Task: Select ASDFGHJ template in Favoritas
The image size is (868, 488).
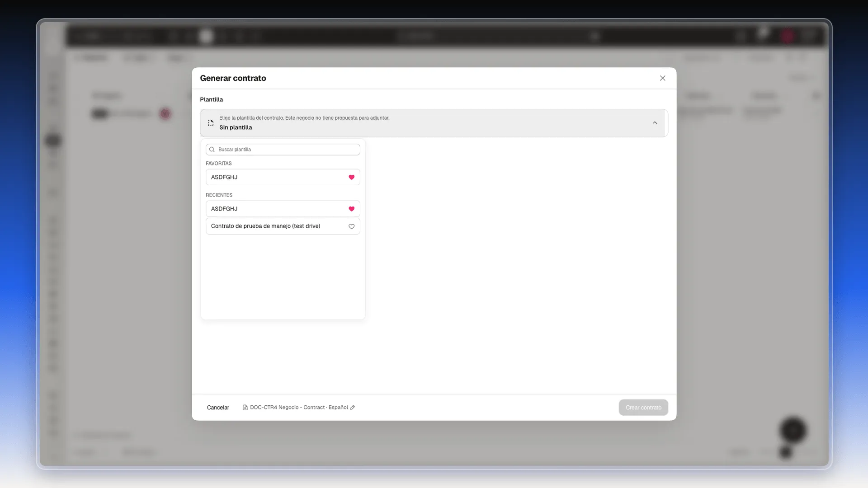Action: coord(283,177)
